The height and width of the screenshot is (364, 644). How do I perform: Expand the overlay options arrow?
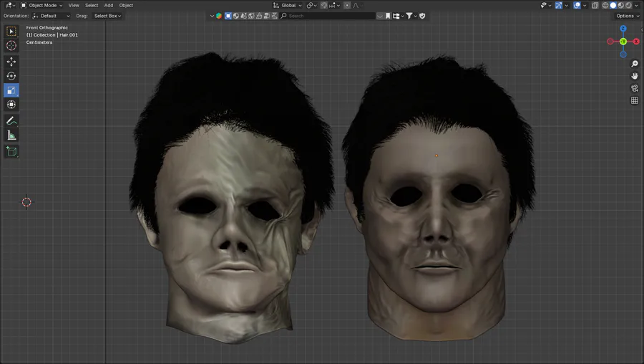pyautogui.click(x=585, y=5)
